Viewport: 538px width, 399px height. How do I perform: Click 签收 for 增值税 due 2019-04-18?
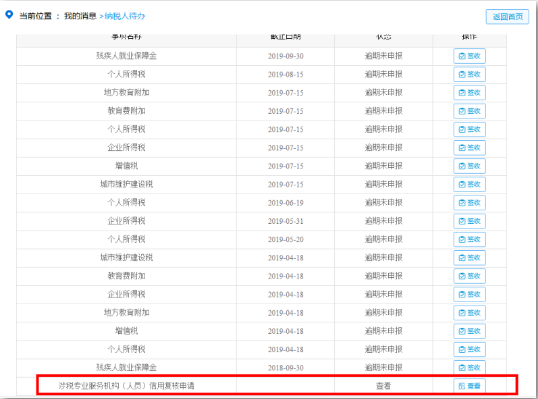[469, 331]
